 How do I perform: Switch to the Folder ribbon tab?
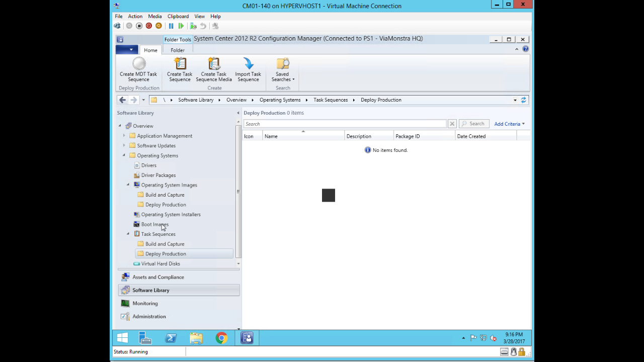[x=177, y=50]
